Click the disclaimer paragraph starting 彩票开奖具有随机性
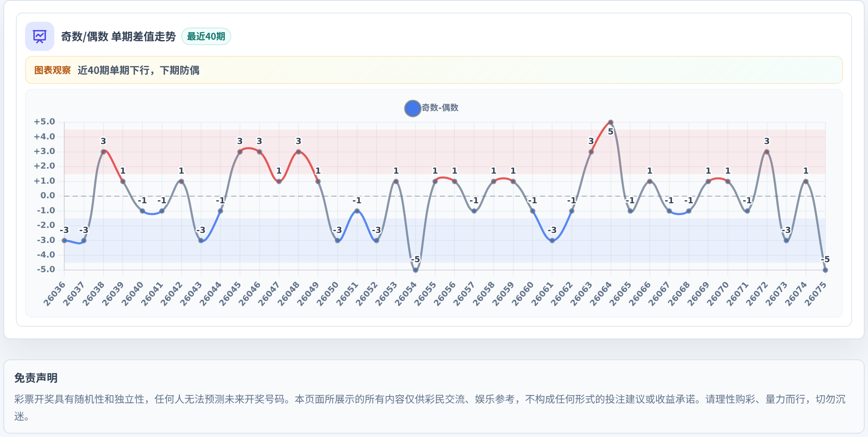The width and height of the screenshot is (868, 437). (x=430, y=407)
